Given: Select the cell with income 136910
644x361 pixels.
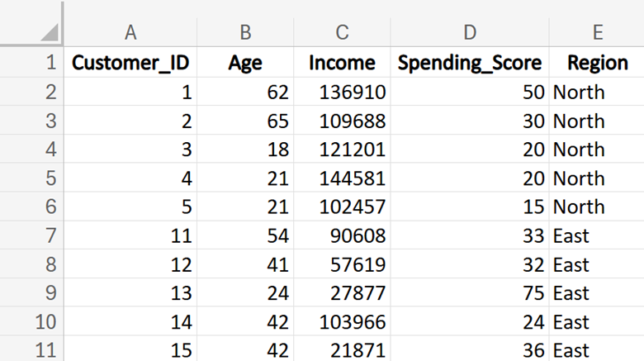Looking at the screenshot, I should [342, 92].
